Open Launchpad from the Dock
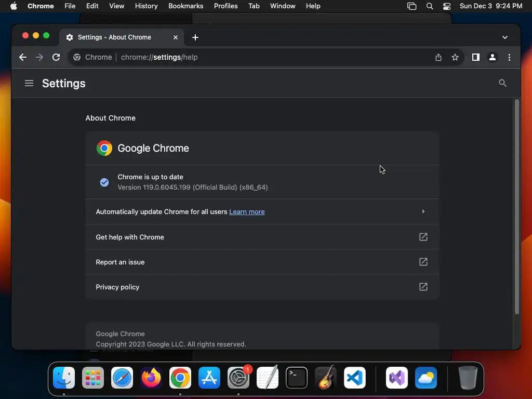532x399 pixels. click(x=93, y=378)
